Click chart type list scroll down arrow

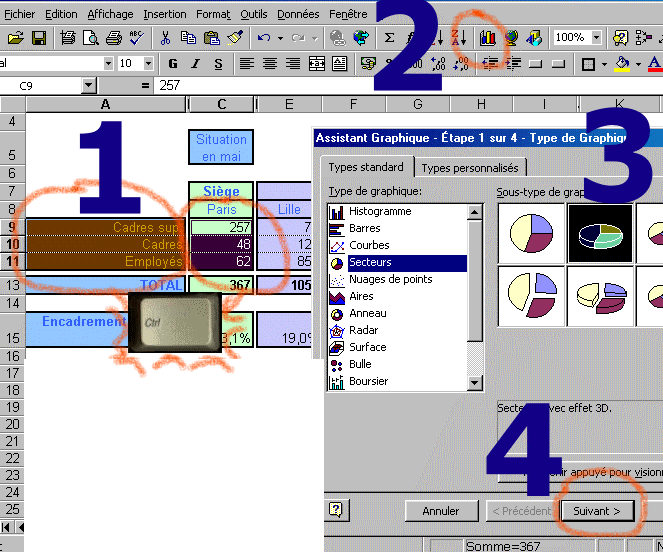coord(474,383)
